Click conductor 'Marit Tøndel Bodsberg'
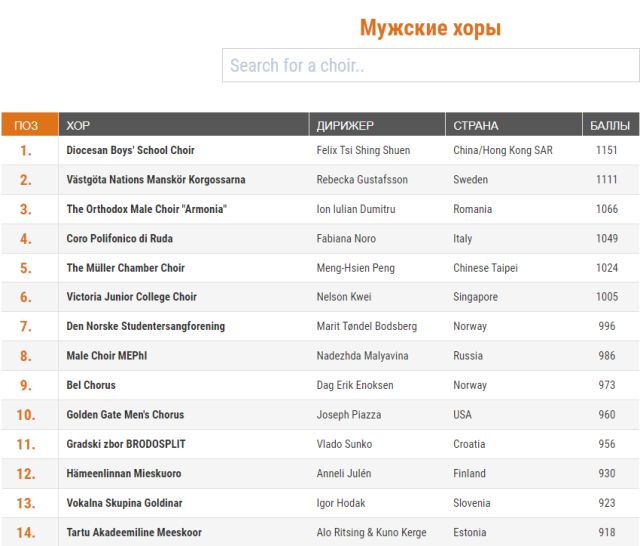This screenshot has width=640, height=546. [x=367, y=326]
